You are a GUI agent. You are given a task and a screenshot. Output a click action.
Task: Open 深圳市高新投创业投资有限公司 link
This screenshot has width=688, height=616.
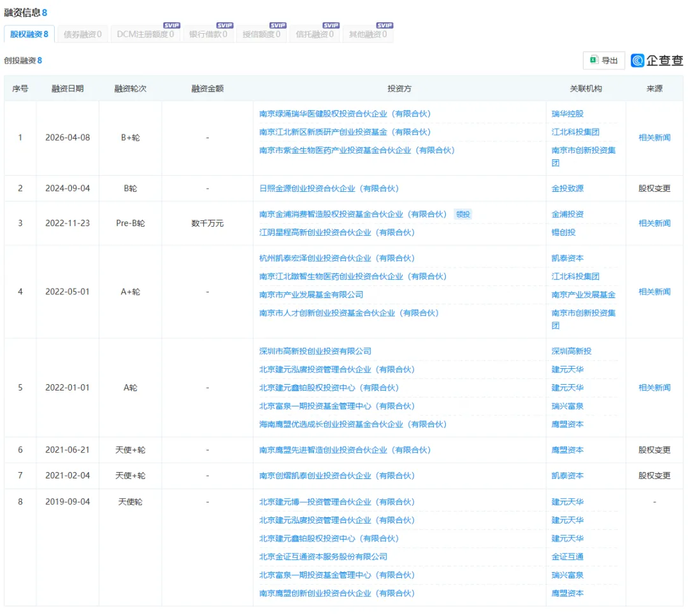[315, 352]
